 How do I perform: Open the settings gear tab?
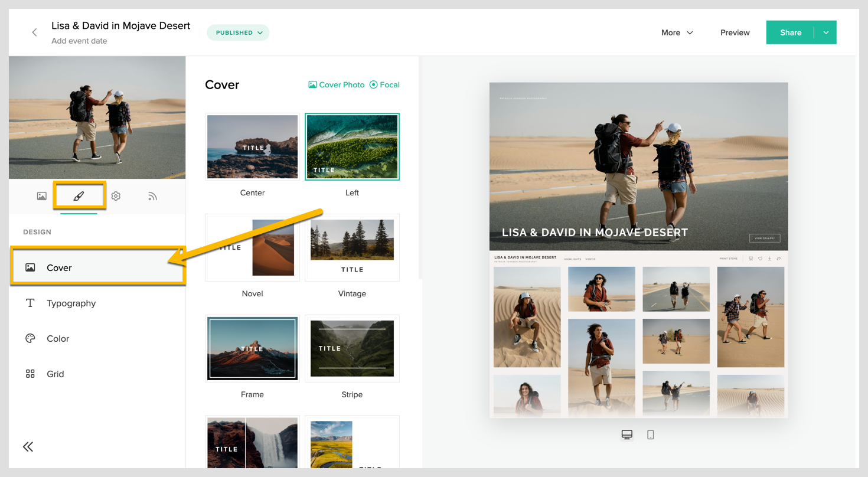(116, 196)
